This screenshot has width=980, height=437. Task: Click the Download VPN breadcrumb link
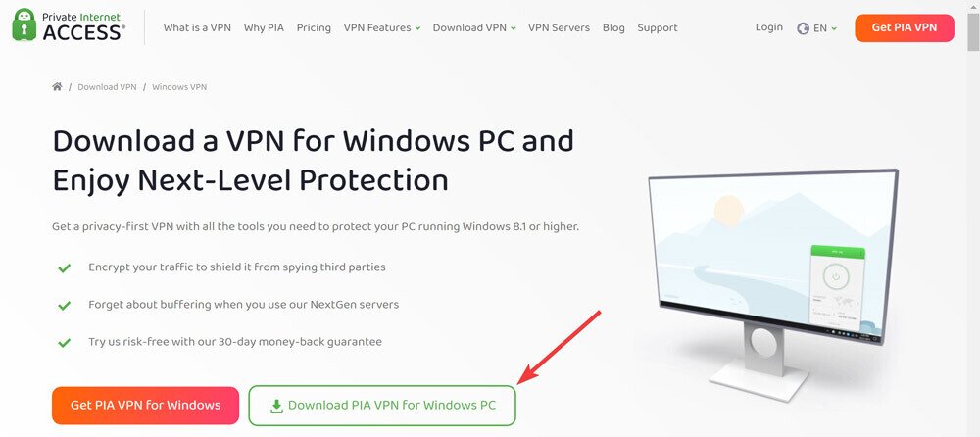pos(107,87)
